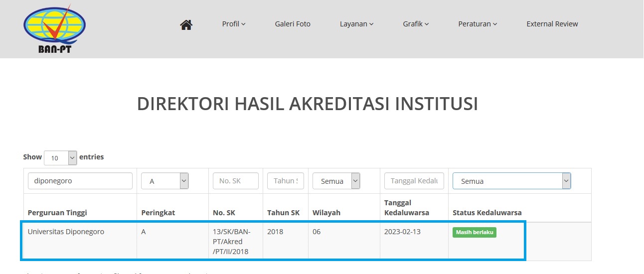The height and width of the screenshot is (274, 644).
Task: Focus the No. SK filter field
Action: [x=235, y=181]
